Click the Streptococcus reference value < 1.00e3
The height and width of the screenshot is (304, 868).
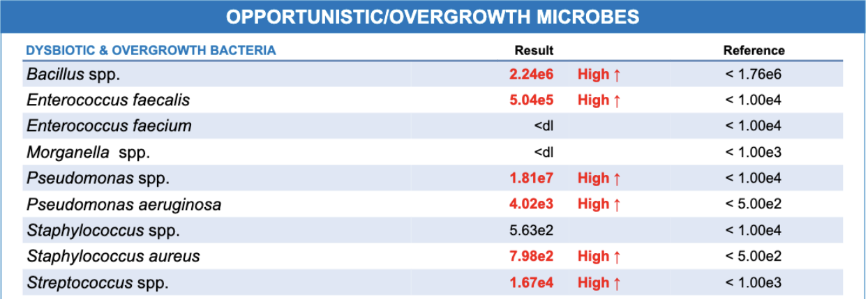coord(754,283)
